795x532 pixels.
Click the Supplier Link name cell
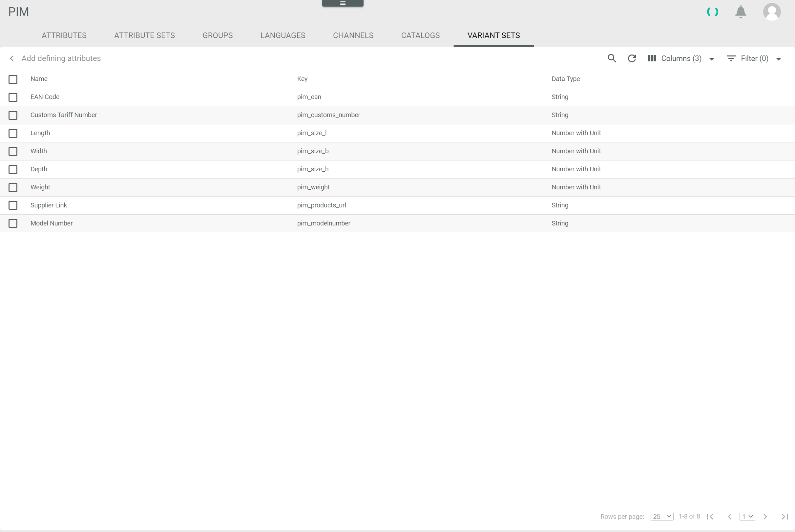click(49, 205)
